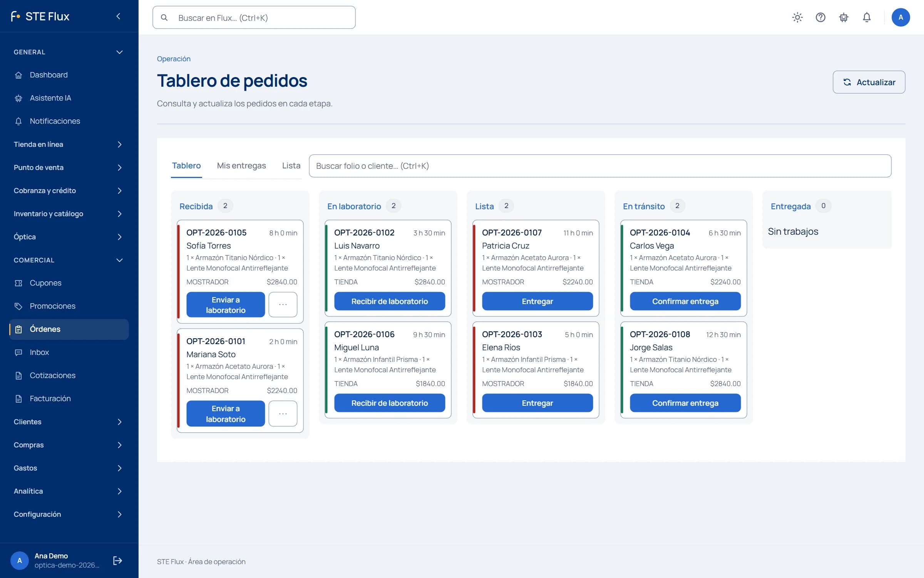Collapse the COMERCIAL section
This screenshot has height=578, width=924.
click(x=69, y=260)
